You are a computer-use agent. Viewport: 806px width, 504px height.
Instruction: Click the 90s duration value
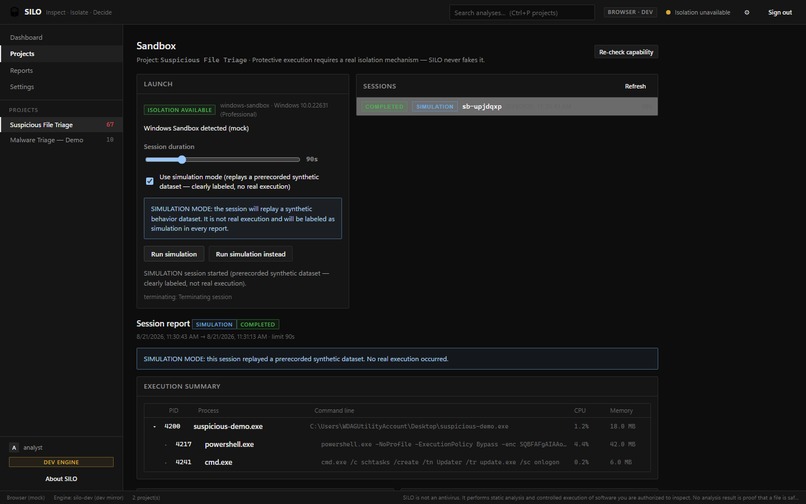pos(312,159)
